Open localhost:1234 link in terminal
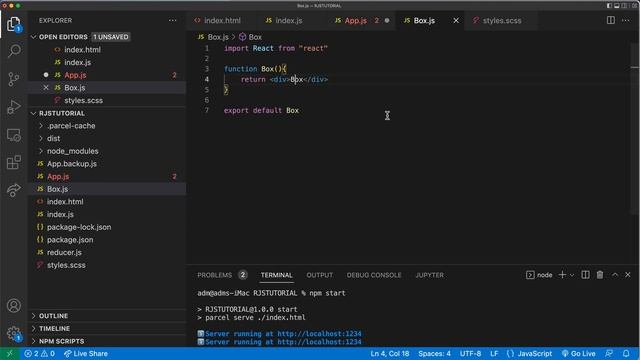 pyautogui.click(x=319, y=334)
